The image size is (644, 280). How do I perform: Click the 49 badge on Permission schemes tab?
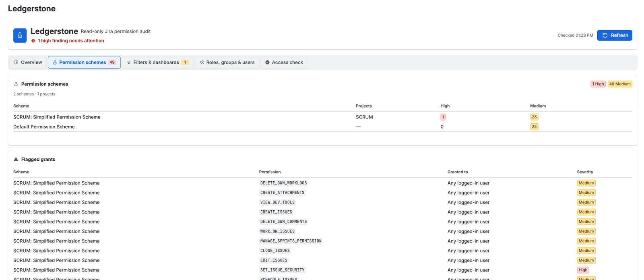[112, 62]
